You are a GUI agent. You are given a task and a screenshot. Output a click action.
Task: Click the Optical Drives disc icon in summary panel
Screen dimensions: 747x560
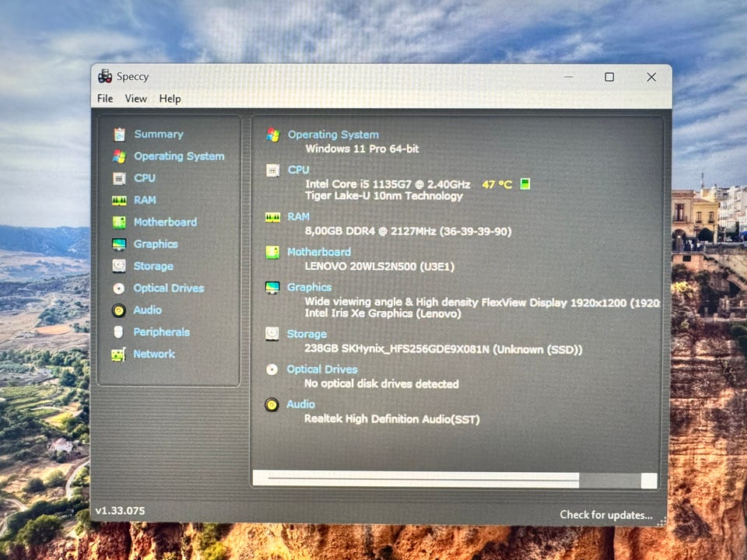click(272, 369)
